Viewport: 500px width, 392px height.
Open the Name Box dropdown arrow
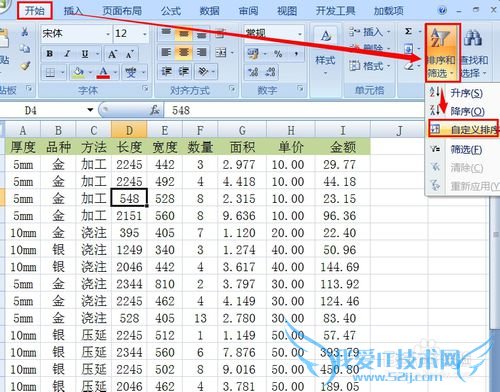pyautogui.click(x=90, y=110)
